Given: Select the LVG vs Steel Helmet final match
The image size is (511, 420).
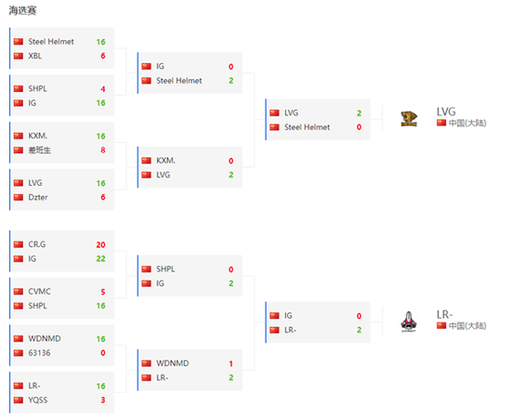Looking at the screenshot, I should pos(318,120).
